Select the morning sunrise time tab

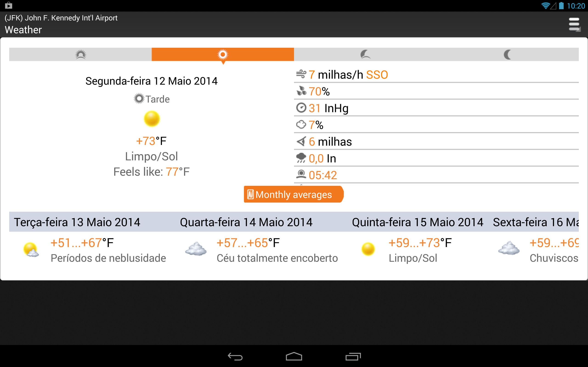point(80,54)
